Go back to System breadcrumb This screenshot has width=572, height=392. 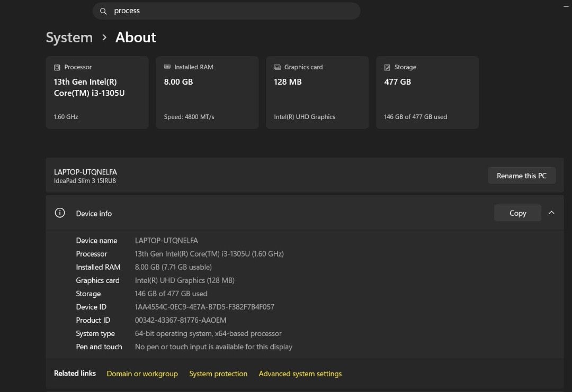point(69,38)
